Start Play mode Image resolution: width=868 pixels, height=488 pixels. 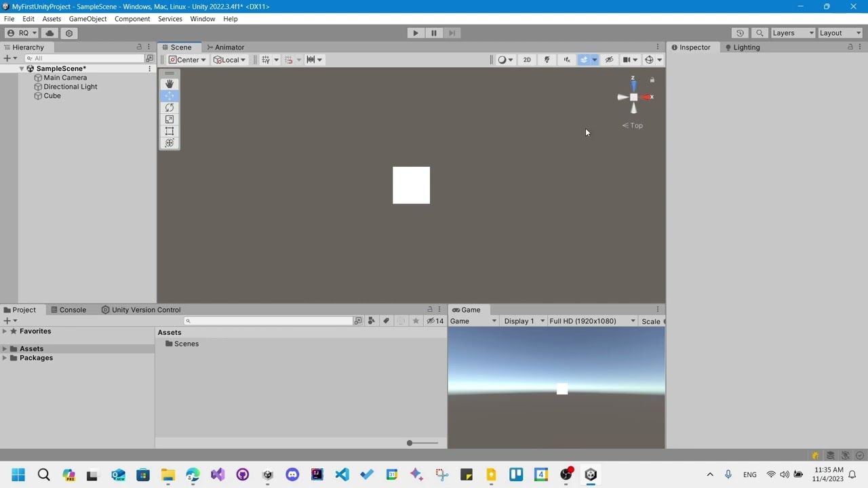pyautogui.click(x=416, y=33)
